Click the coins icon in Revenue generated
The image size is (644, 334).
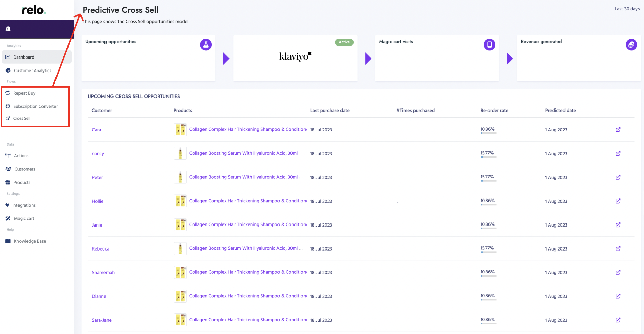tap(631, 44)
